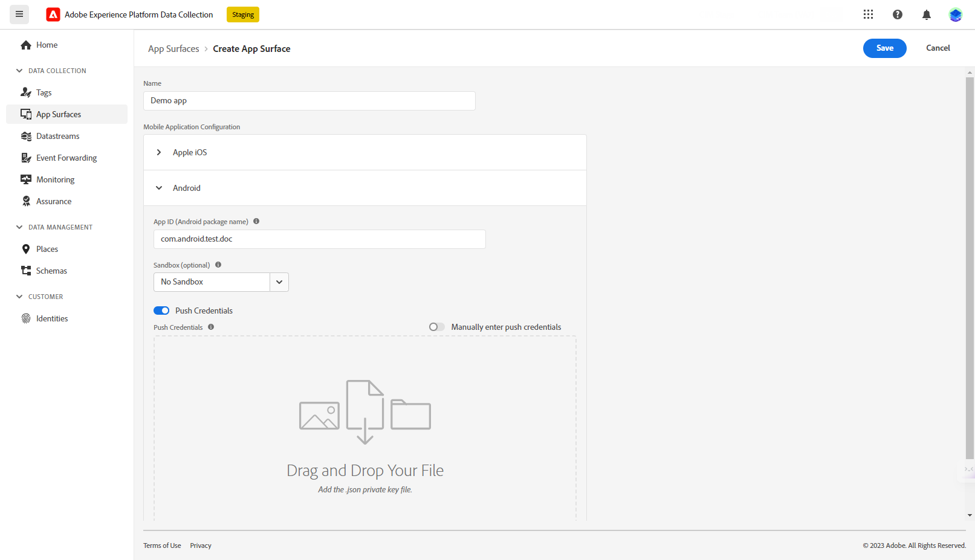Image resolution: width=975 pixels, height=560 pixels.
Task: Show Sandbox info tooltip icon
Action: pyautogui.click(x=218, y=265)
